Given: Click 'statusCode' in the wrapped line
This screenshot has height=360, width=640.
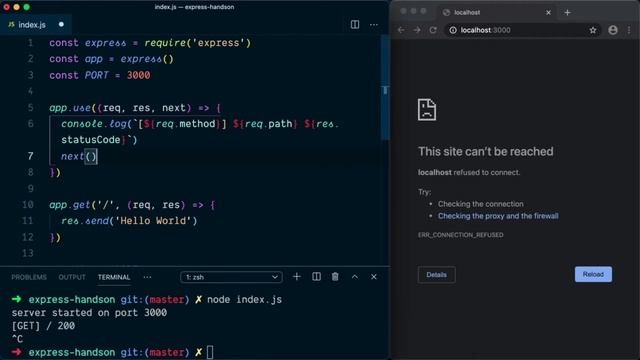Looking at the screenshot, I should 91,140.
